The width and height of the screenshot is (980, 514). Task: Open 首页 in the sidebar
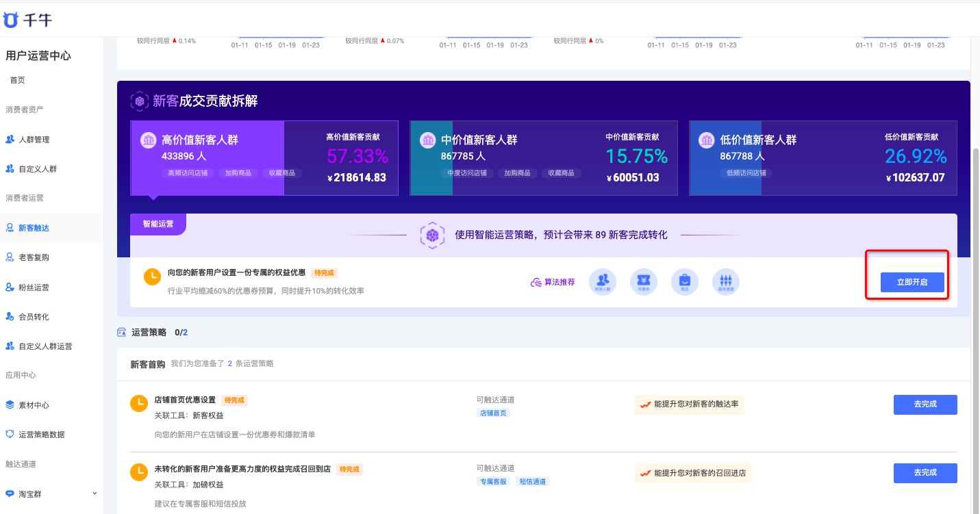[17, 80]
